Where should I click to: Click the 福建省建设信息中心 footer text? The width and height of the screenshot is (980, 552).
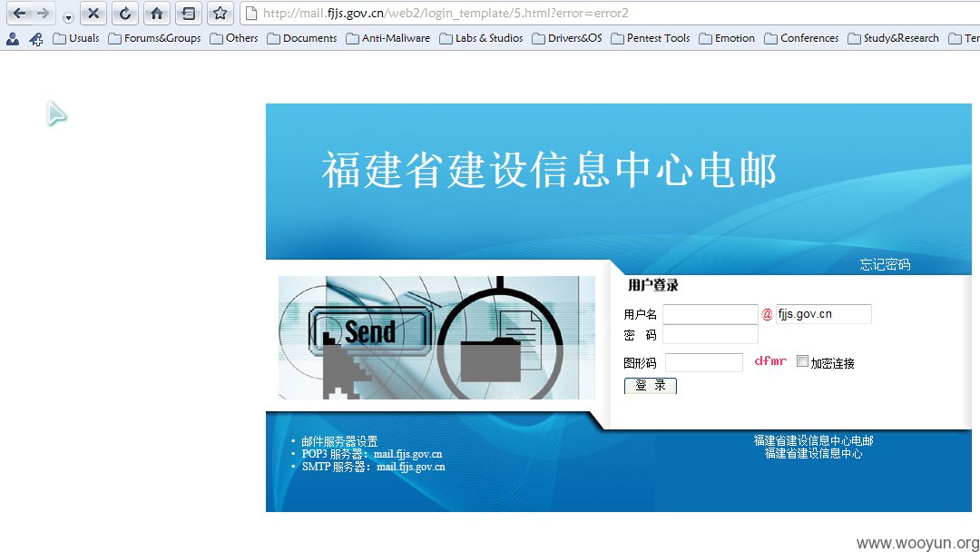point(813,453)
